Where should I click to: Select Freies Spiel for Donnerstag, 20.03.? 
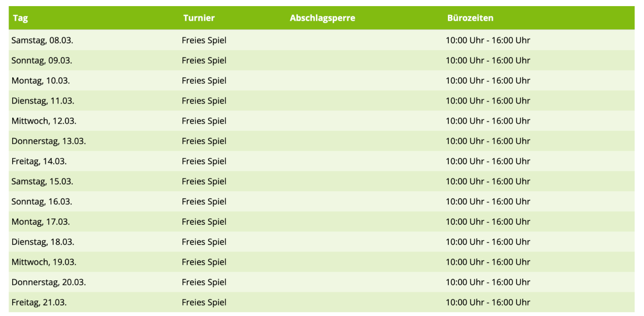click(x=204, y=283)
